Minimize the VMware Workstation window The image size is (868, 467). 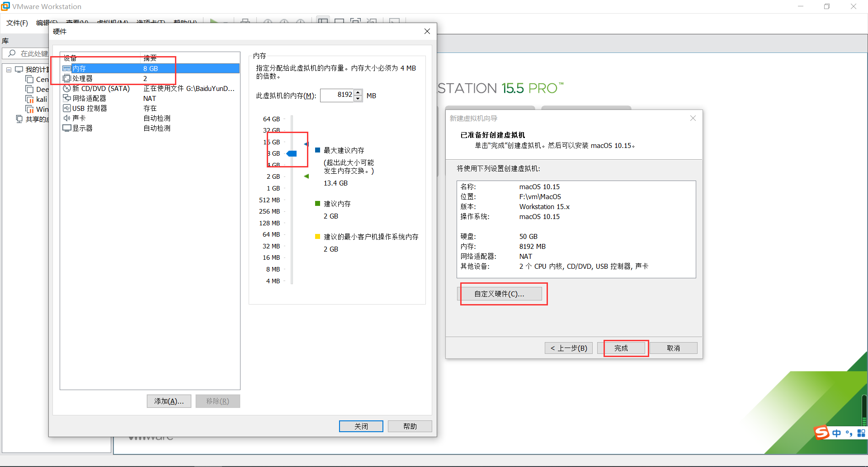point(801,6)
